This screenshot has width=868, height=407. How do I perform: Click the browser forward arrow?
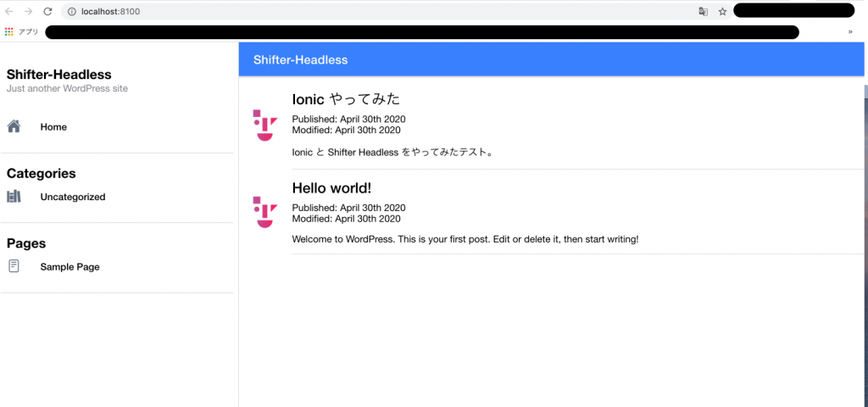pyautogui.click(x=28, y=12)
